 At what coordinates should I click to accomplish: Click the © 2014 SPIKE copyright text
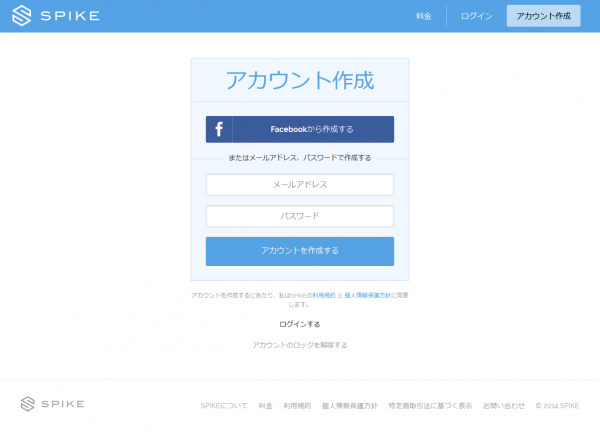pyautogui.click(x=557, y=406)
